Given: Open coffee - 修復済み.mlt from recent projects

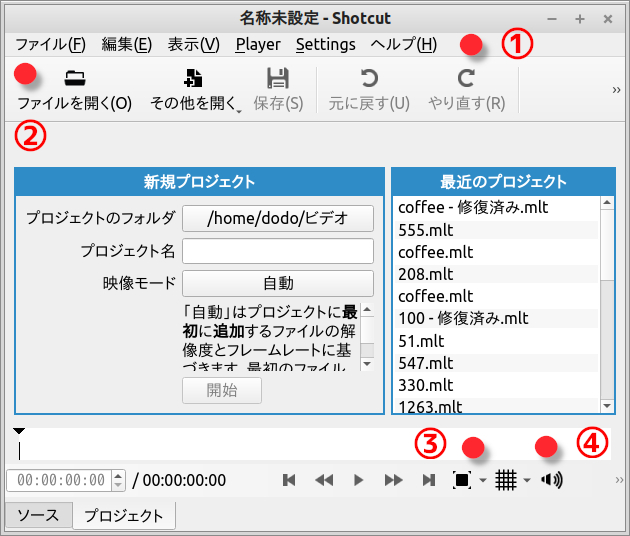Looking at the screenshot, I should point(473,208).
